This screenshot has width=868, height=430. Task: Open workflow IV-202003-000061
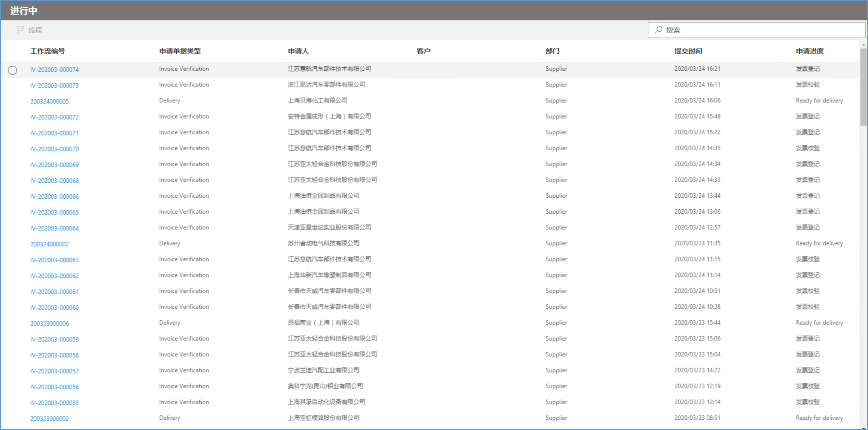point(55,291)
